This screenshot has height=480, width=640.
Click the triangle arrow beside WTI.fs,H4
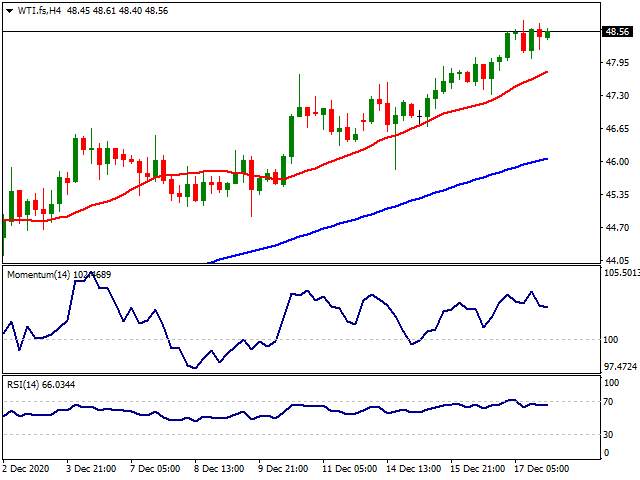(9, 11)
